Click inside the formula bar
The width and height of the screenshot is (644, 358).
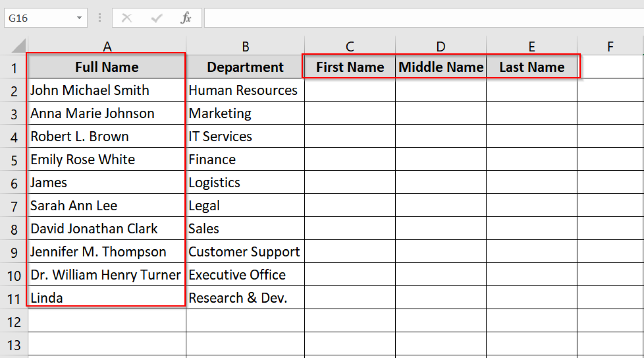pyautogui.click(x=377, y=18)
